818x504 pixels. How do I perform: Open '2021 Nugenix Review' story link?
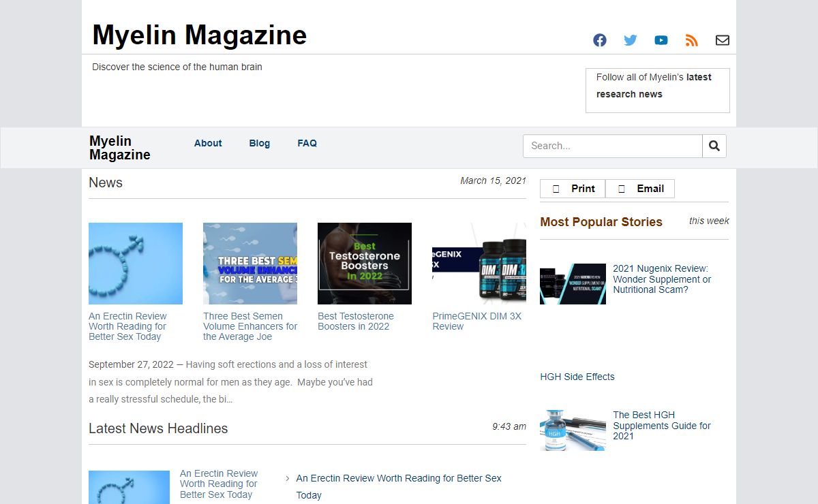click(662, 279)
